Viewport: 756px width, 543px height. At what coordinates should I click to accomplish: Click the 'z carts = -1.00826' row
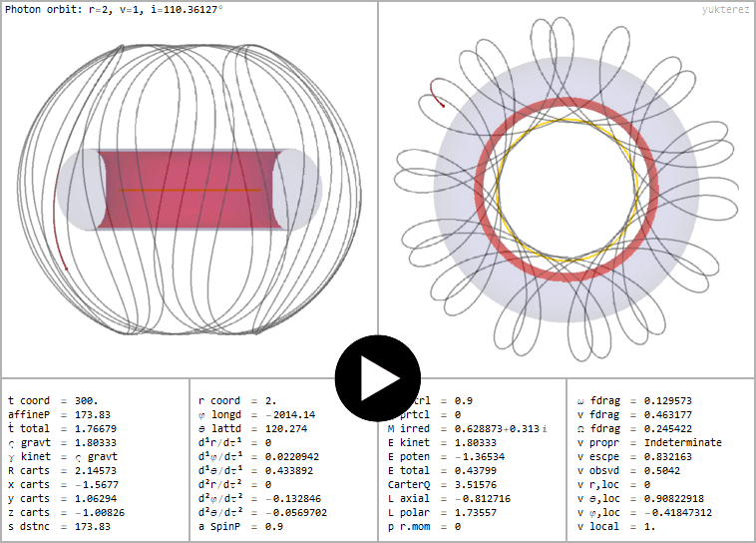66,513
